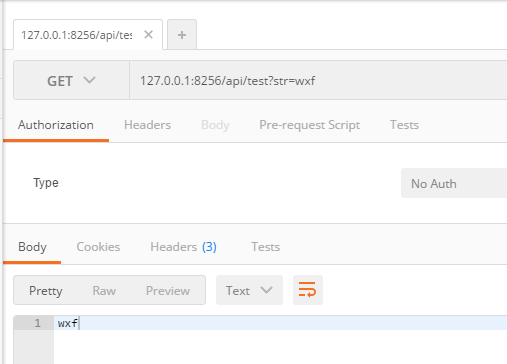Select Raw response view
This screenshot has width=507, height=364.
click(x=104, y=291)
